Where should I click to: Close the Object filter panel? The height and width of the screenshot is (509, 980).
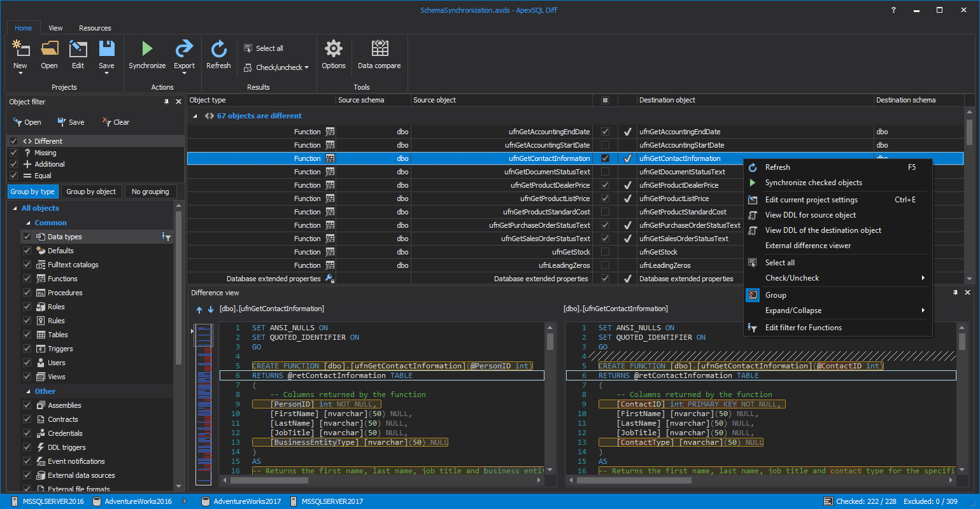(x=178, y=102)
